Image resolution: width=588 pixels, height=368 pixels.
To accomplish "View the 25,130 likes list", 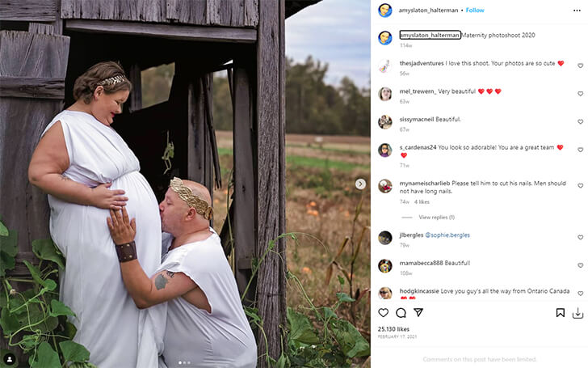I will (393, 329).
